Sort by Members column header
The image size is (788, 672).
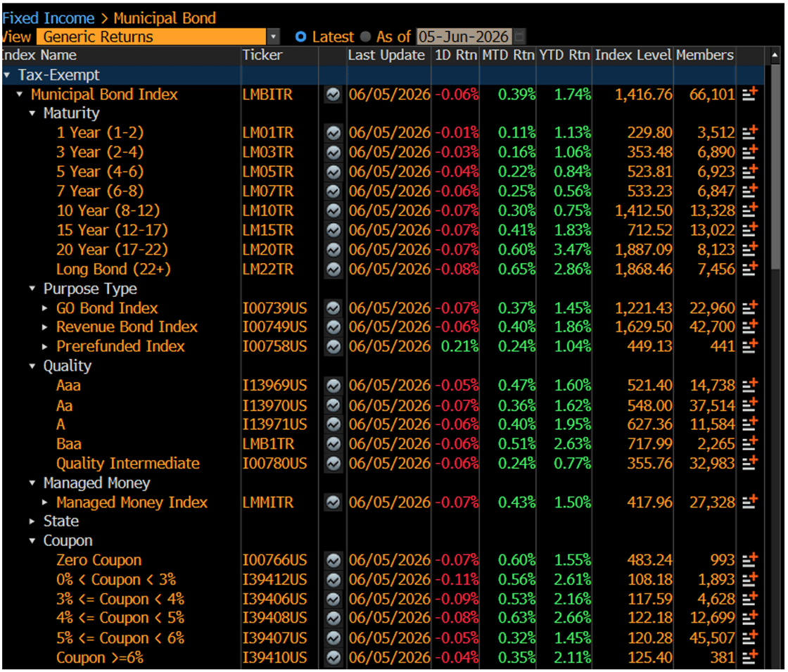pyautogui.click(x=704, y=55)
